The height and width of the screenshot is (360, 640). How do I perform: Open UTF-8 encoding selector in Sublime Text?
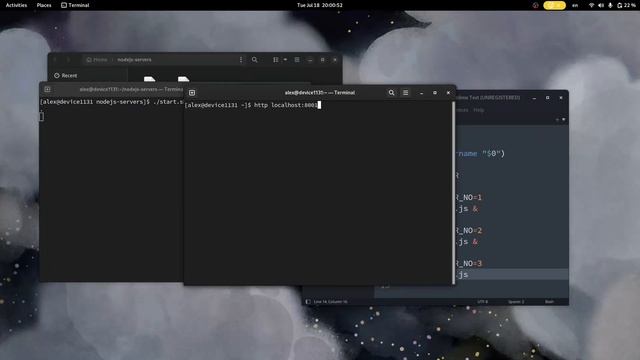tap(482, 302)
